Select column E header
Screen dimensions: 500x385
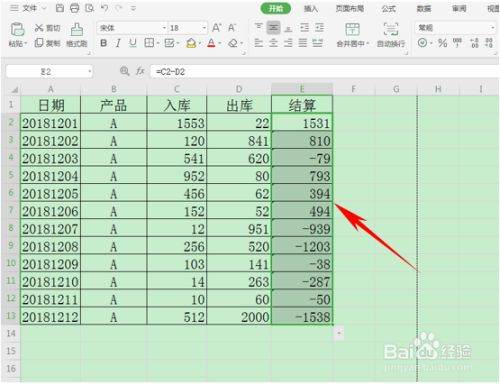tap(302, 89)
